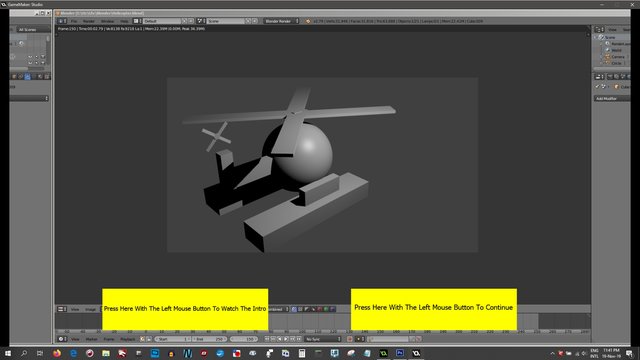This screenshot has width=640, height=360.
Task: Open Playback menu in timeline header
Action: (x=127, y=339)
